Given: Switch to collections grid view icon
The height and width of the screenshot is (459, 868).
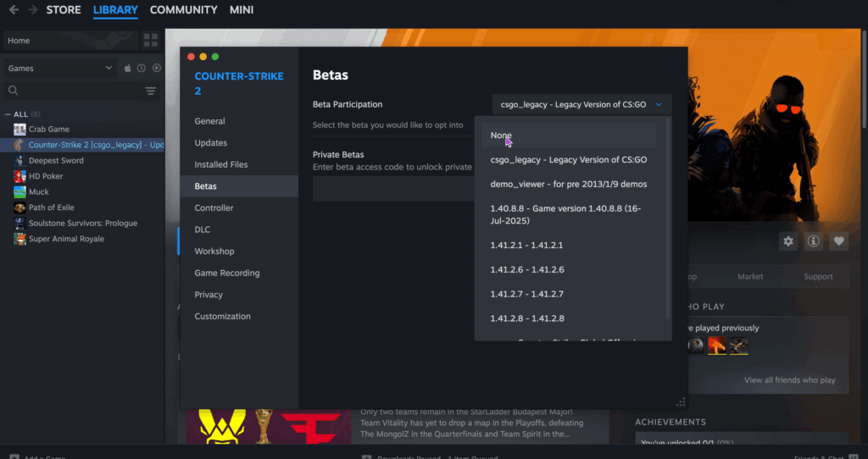Looking at the screenshot, I should [x=151, y=41].
